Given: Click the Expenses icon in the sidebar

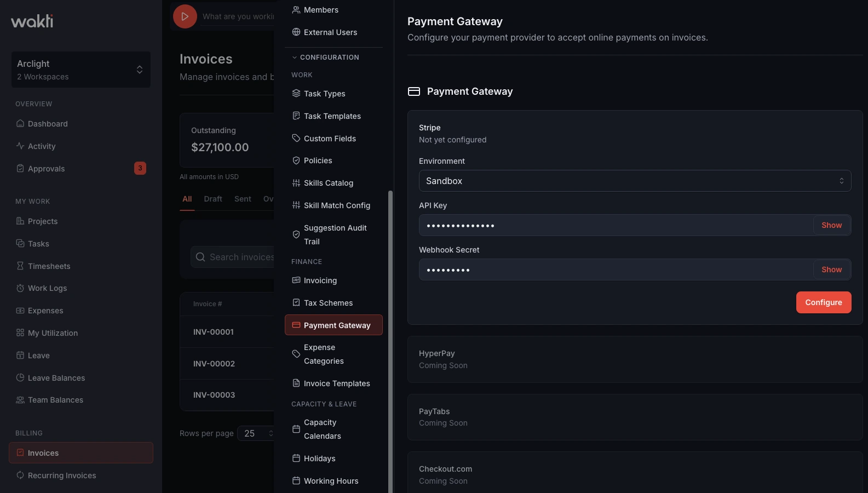Looking at the screenshot, I should [x=20, y=311].
